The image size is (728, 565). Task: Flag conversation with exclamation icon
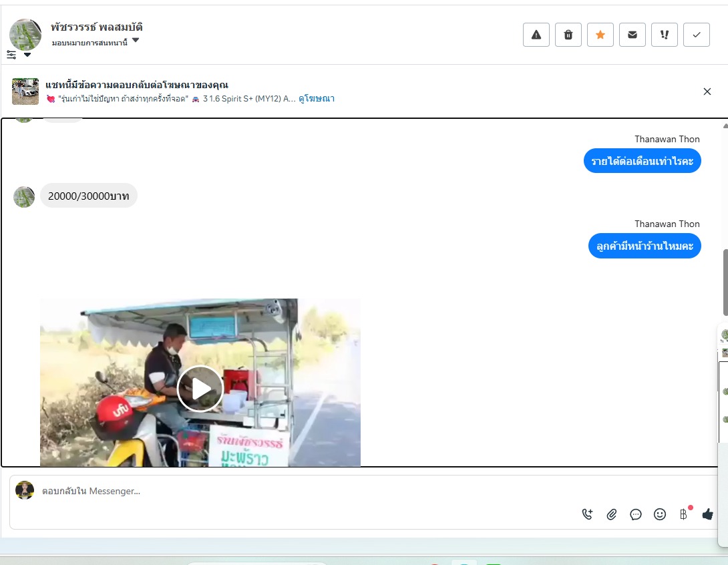click(665, 35)
